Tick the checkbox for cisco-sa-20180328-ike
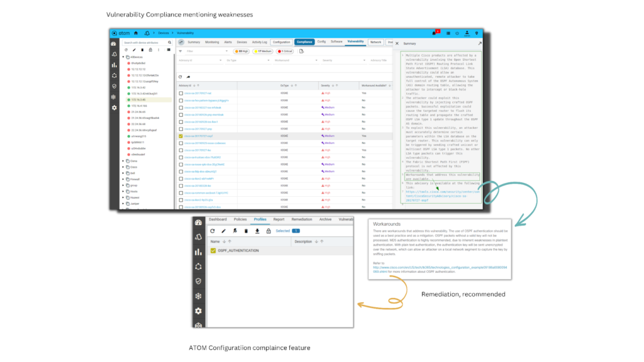The image size is (644, 362). coord(180,186)
